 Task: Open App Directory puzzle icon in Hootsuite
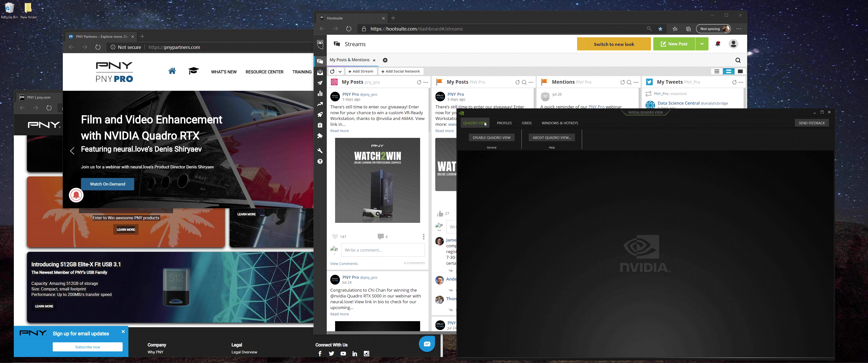(320, 136)
